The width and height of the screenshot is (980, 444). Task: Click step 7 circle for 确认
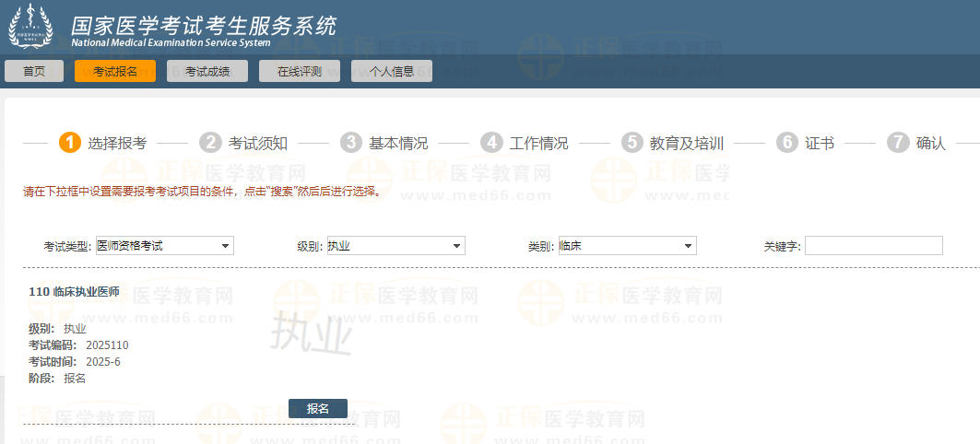898,143
